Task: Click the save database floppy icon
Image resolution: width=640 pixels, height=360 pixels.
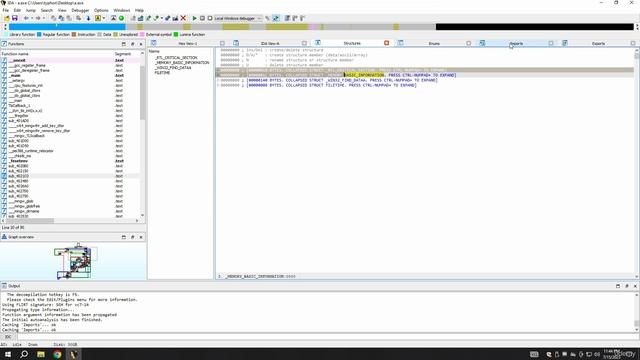Action: pos(15,18)
